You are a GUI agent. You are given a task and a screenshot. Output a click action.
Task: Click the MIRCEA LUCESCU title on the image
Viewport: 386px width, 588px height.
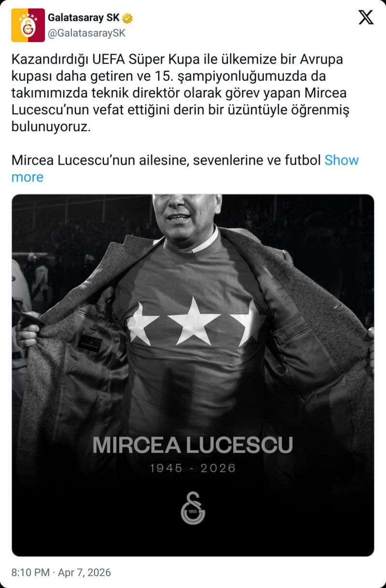193,445
